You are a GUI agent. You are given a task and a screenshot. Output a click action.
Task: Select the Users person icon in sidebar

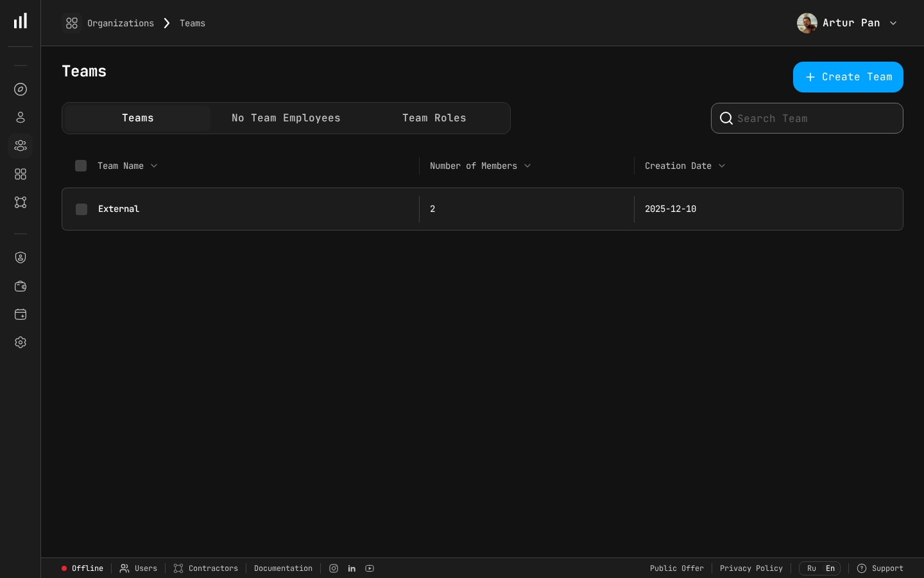pos(21,118)
